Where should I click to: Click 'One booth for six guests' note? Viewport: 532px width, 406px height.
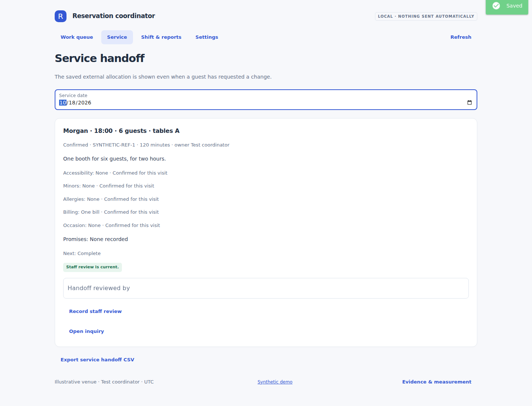(115, 159)
